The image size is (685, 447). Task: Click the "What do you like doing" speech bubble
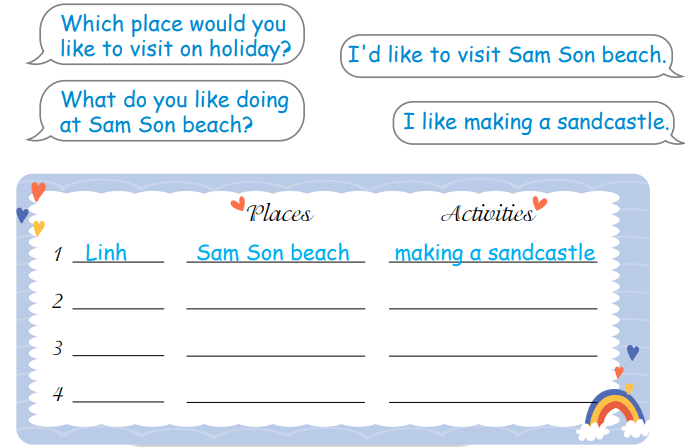click(172, 112)
